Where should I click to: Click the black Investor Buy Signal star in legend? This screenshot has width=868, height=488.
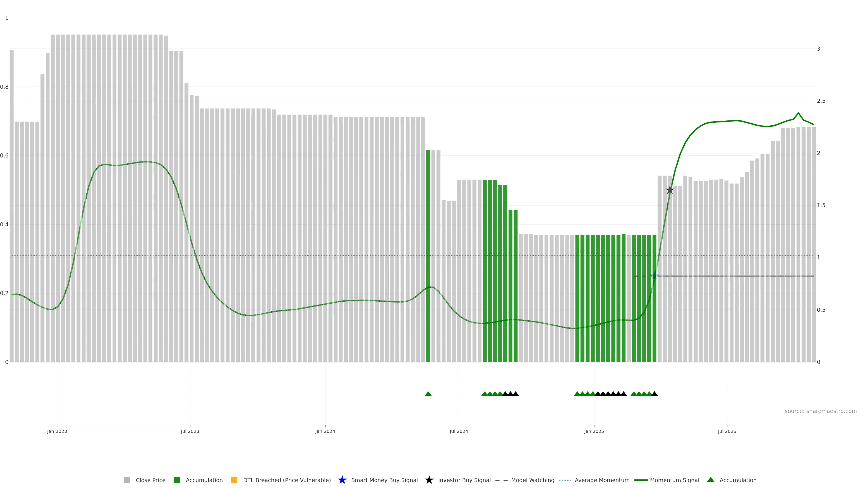(x=429, y=480)
